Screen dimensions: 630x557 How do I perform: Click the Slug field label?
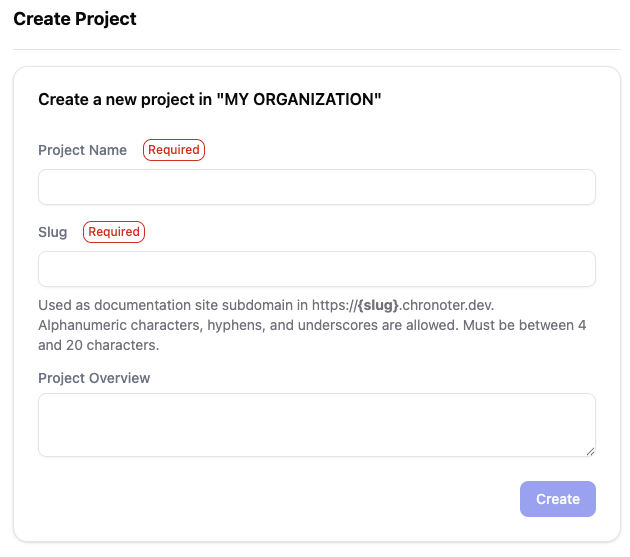click(x=52, y=232)
